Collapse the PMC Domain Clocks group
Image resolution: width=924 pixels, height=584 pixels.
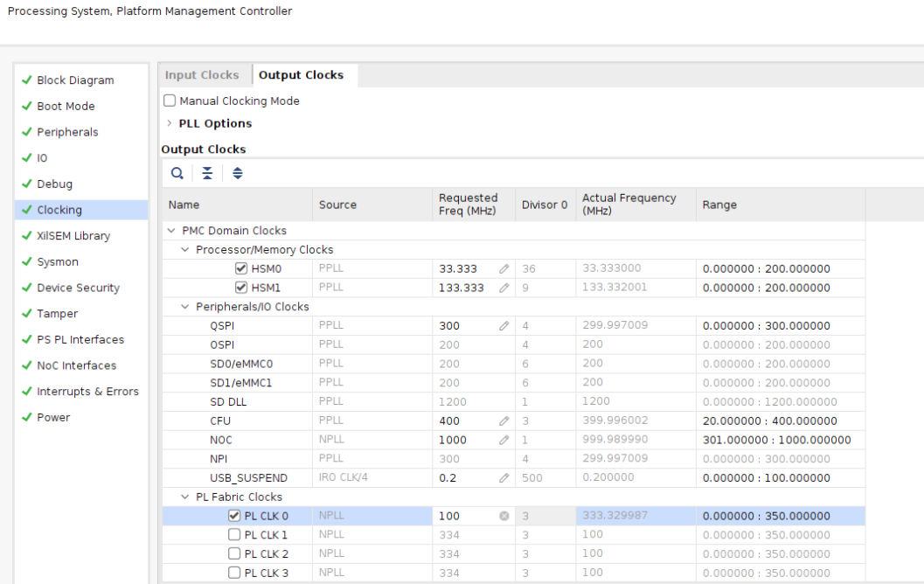[x=171, y=231]
